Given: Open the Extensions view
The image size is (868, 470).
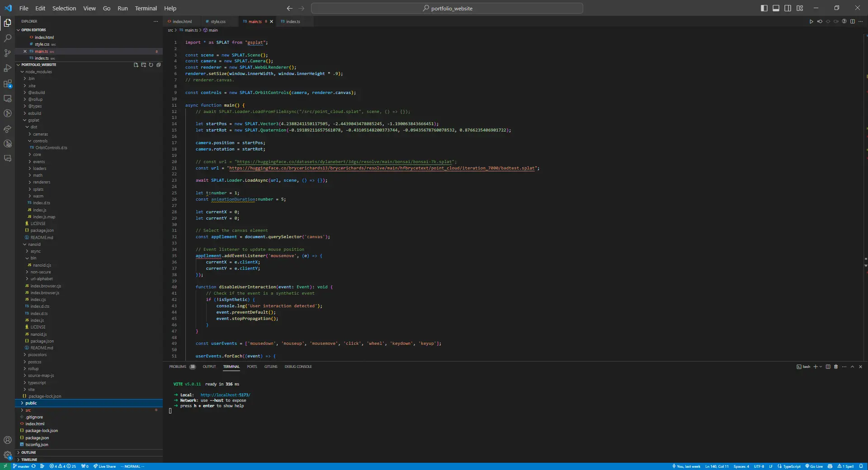Looking at the screenshot, I should pyautogui.click(x=8, y=84).
